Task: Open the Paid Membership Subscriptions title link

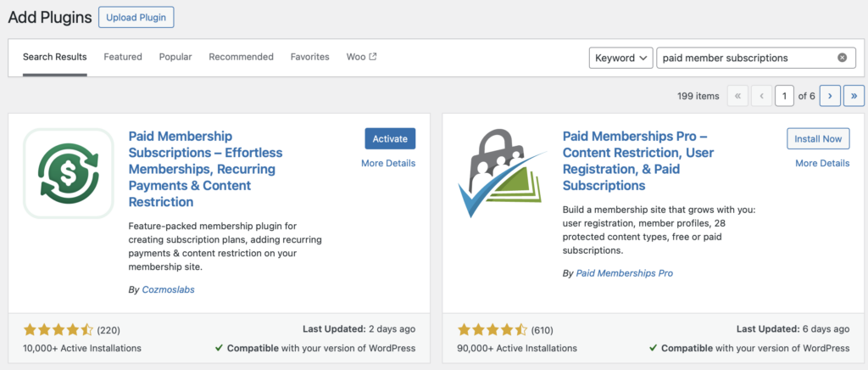Action: coord(205,169)
